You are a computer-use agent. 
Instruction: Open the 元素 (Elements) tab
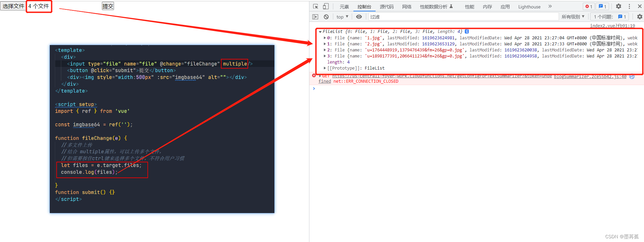point(344,7)
